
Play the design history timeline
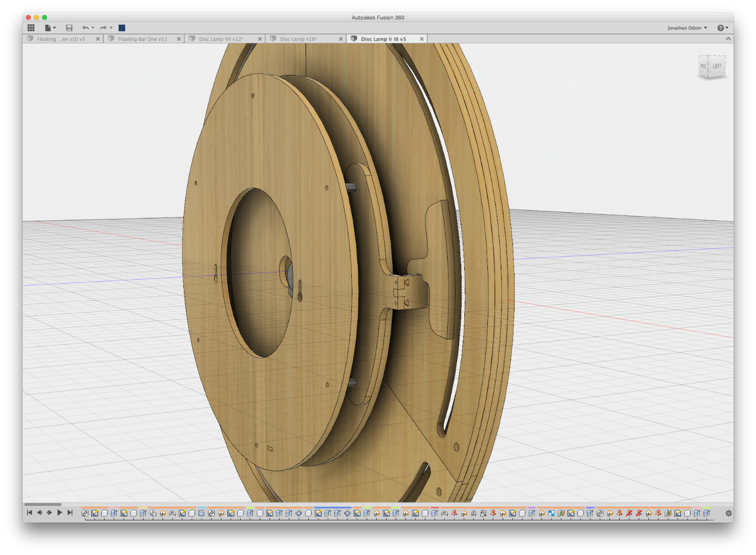coord(60,512)
